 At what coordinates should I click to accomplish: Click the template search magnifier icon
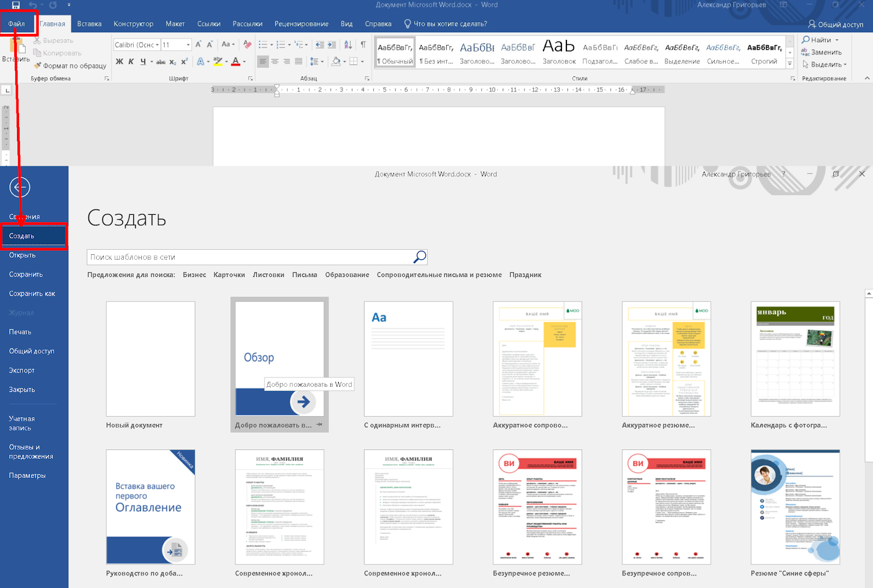(x=420, y=257)
